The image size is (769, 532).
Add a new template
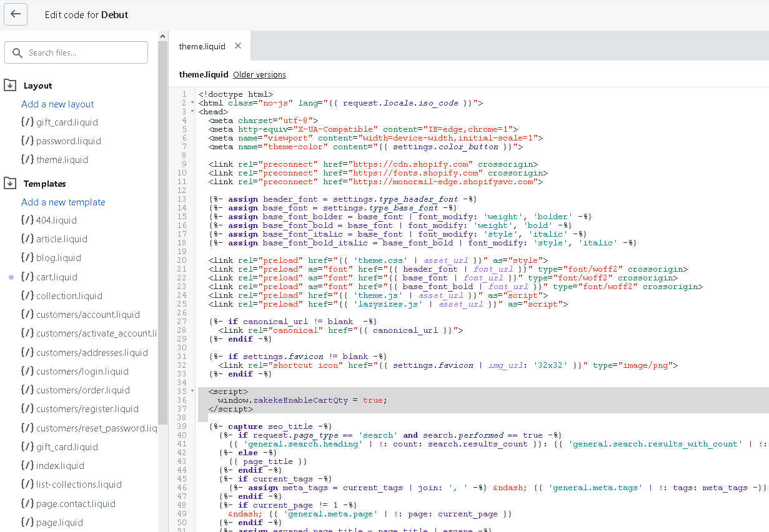point(63,202)
